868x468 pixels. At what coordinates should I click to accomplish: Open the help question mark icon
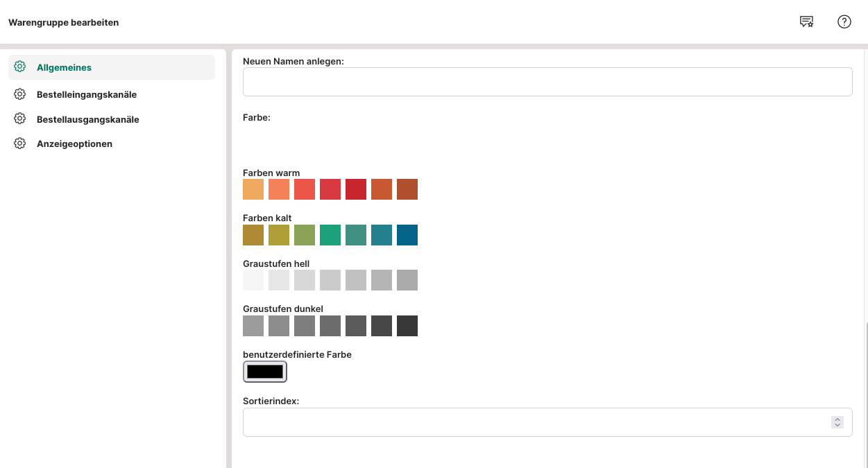tap(844, 22)
